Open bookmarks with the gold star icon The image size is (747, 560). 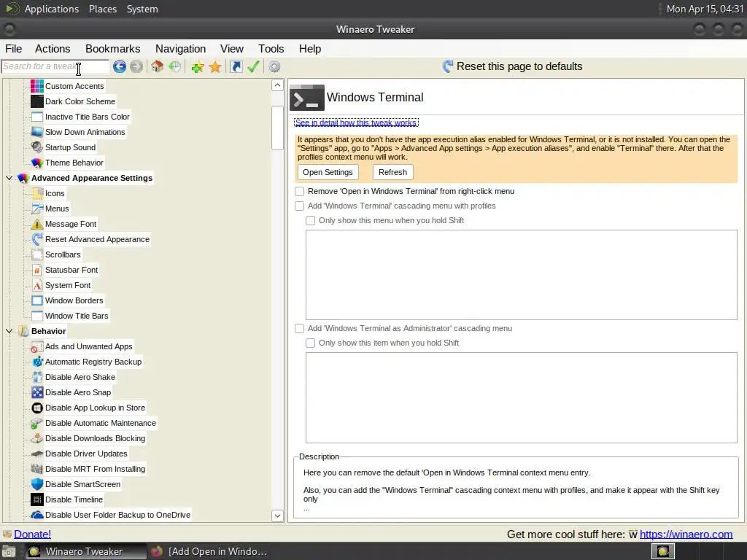click(215, 66)
